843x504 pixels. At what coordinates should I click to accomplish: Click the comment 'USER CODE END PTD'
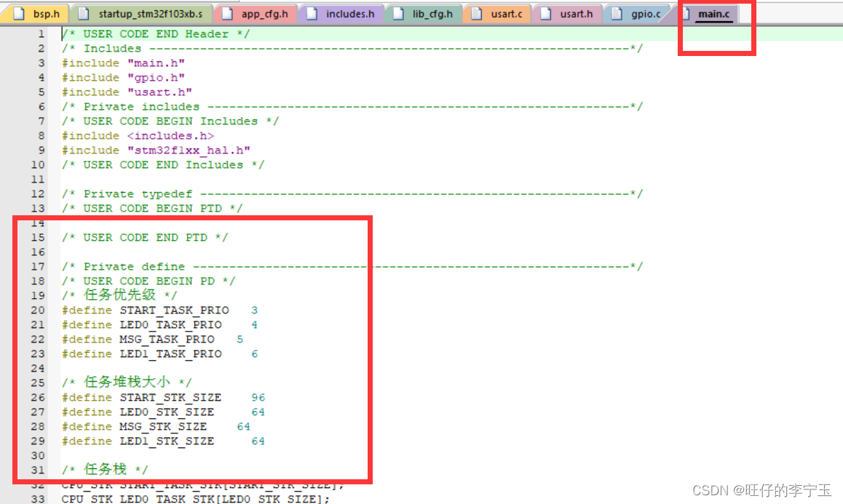(145, 237)
